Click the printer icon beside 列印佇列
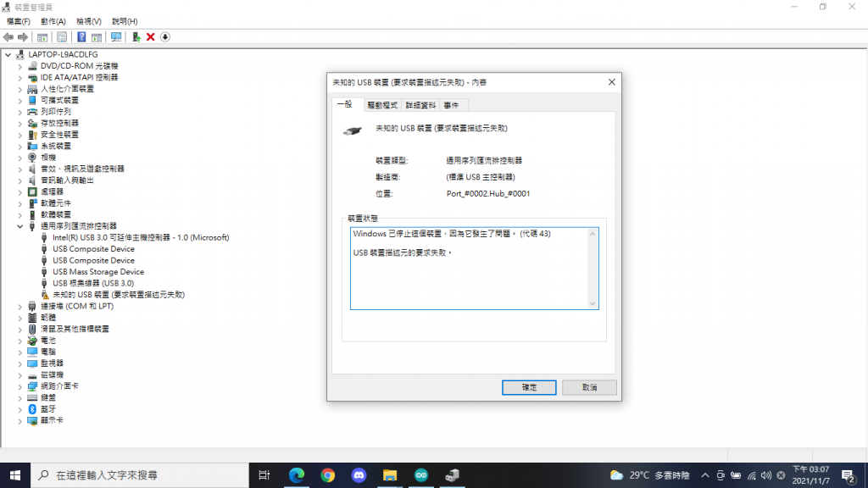 tap(32, 111)
